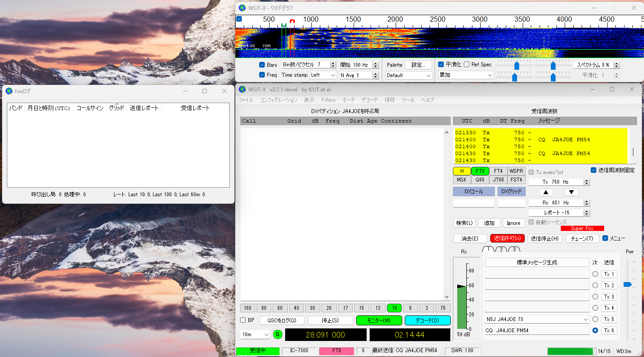Click the 送信停止(H) halt Tx button

pyautogui.click(x=545, y=238)
